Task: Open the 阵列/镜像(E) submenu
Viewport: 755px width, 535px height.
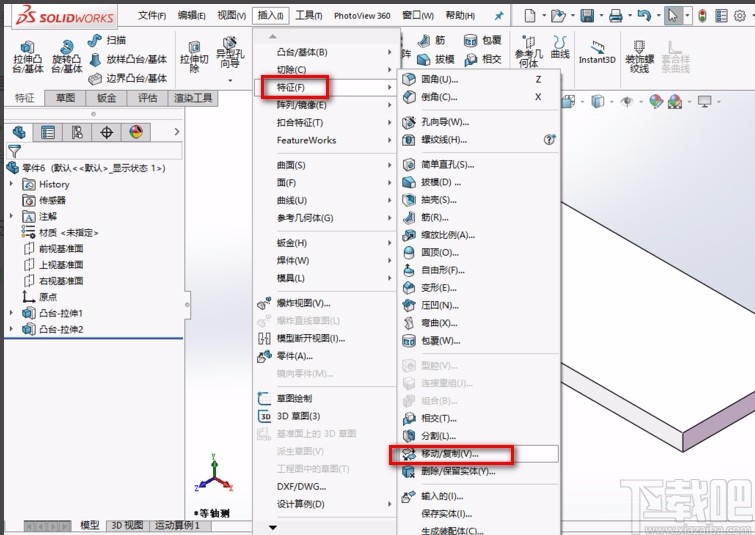Action: point(325,105)
